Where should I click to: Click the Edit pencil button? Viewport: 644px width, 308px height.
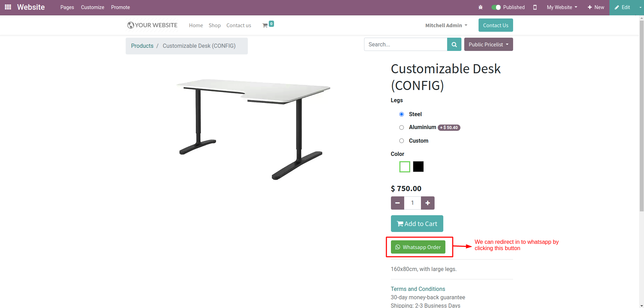[622, 7]
